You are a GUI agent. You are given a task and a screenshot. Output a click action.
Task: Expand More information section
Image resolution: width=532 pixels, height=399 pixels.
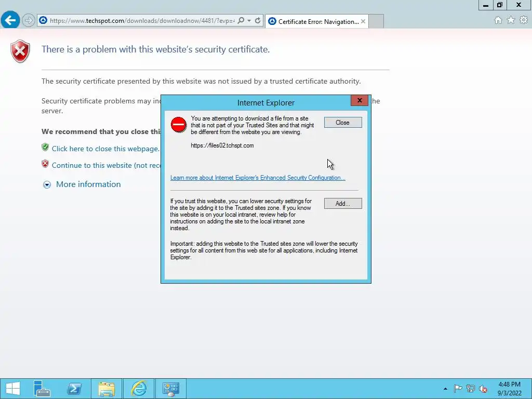82,184
